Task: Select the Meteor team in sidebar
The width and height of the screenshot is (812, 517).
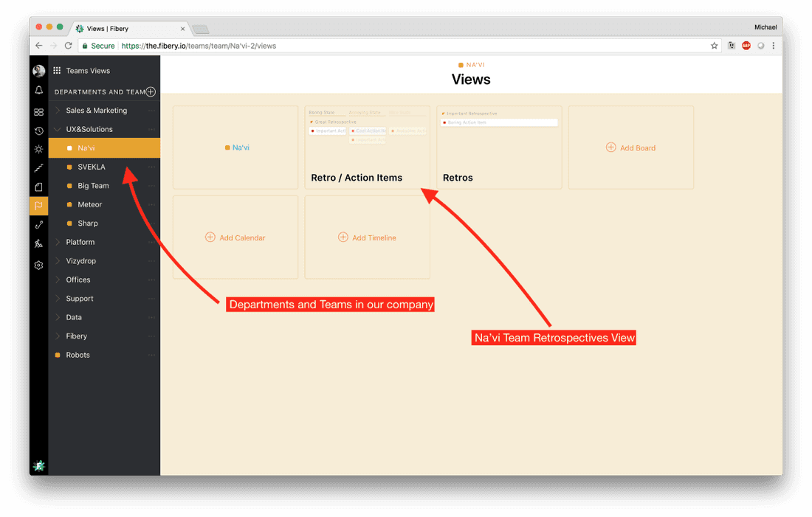Action: point(89,204)
